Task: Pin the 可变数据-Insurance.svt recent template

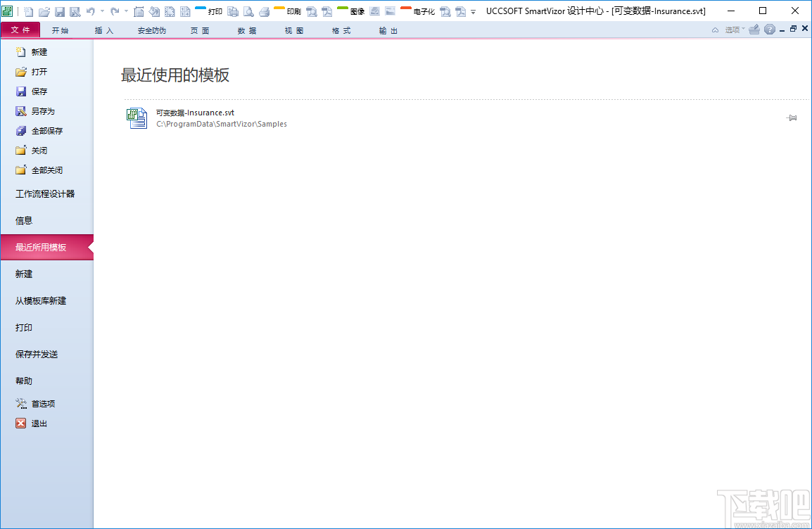Action: (792, 117)
